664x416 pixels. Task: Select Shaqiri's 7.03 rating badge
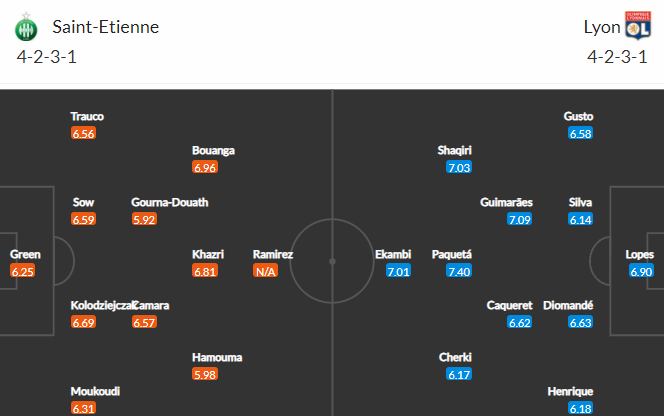pos(459,167)
